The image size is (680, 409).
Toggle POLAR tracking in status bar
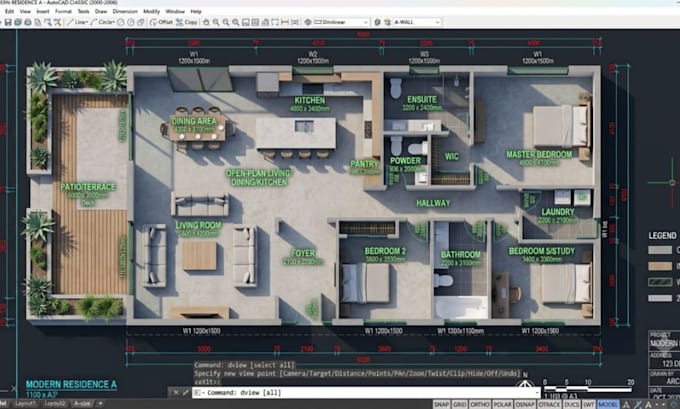pyautogui.click(x=503, y=404)
